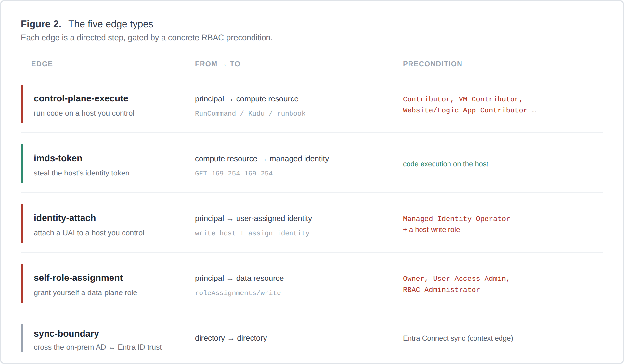624x364 pixels.
Task: Click "Contributor, VM Contributor," precondition line
Action: tap(462, 99)
